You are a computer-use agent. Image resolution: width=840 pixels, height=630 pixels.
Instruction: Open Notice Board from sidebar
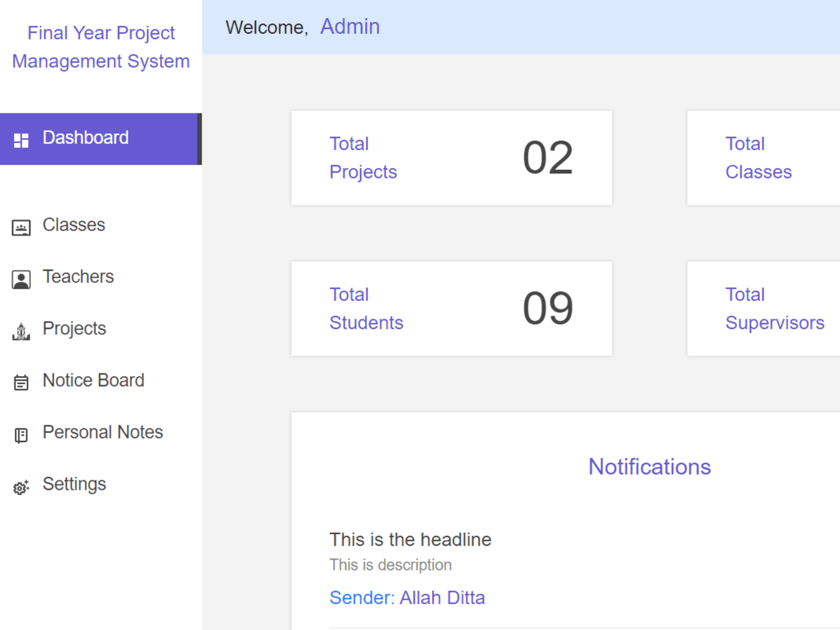(101, 381)
